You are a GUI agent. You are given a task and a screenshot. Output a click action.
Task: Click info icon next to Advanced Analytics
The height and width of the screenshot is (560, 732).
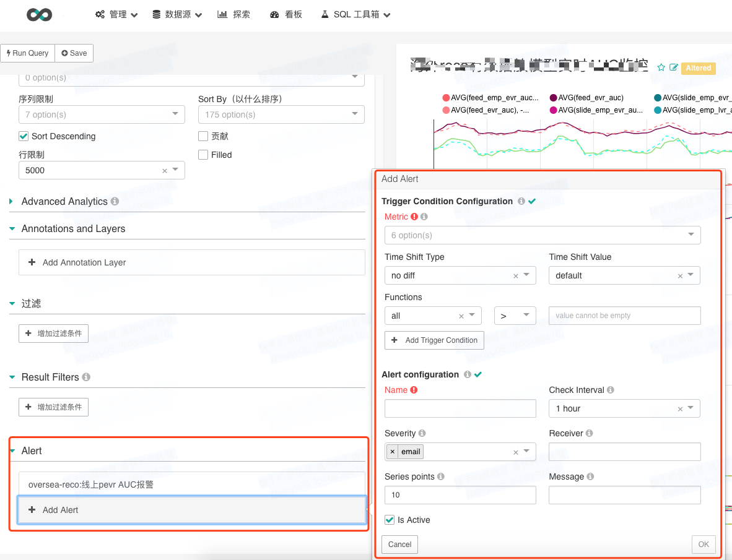(x=115, y=201)
